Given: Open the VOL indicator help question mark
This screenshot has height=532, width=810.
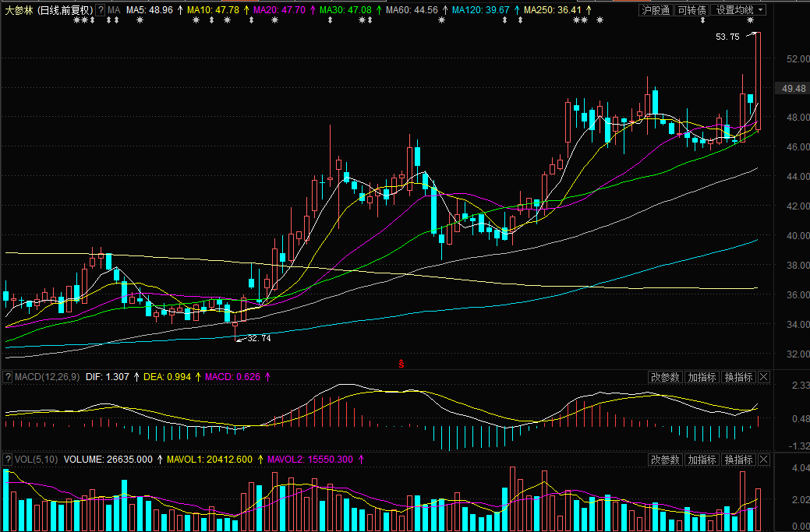Looking at the screenshot, I should click(x=9, y=460).
